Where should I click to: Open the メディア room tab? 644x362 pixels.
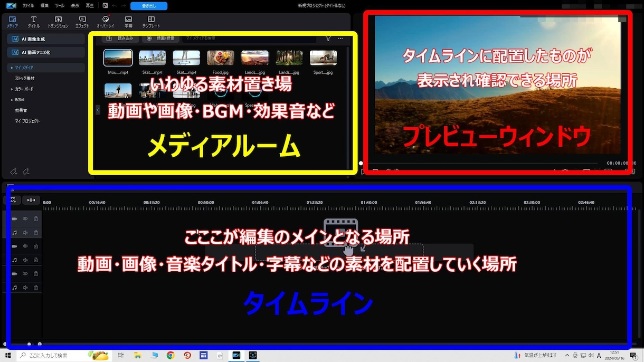click(x=12, y=22)
